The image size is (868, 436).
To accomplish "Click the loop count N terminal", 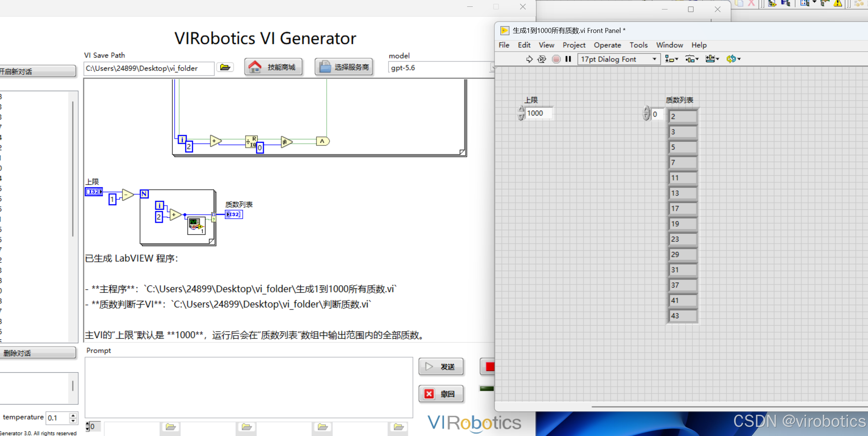I will [144, 194].
